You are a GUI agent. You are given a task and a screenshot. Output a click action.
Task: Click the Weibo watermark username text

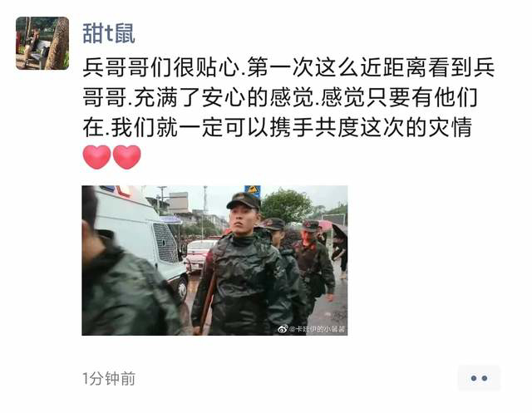(x=317, y=329)
